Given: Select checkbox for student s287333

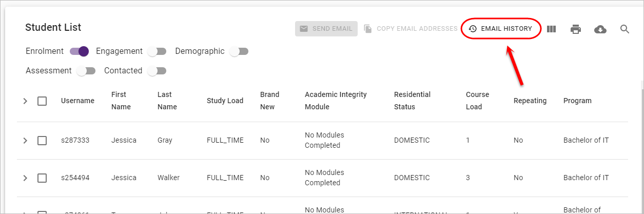Looking at the screenshot, I should [42, 141].
